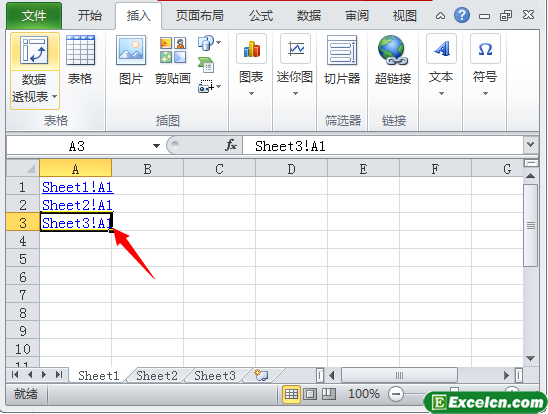Screen dimensions: 548x414
Task: Open Clip Art (剪贴画) icon
Action: pos(173,50)
